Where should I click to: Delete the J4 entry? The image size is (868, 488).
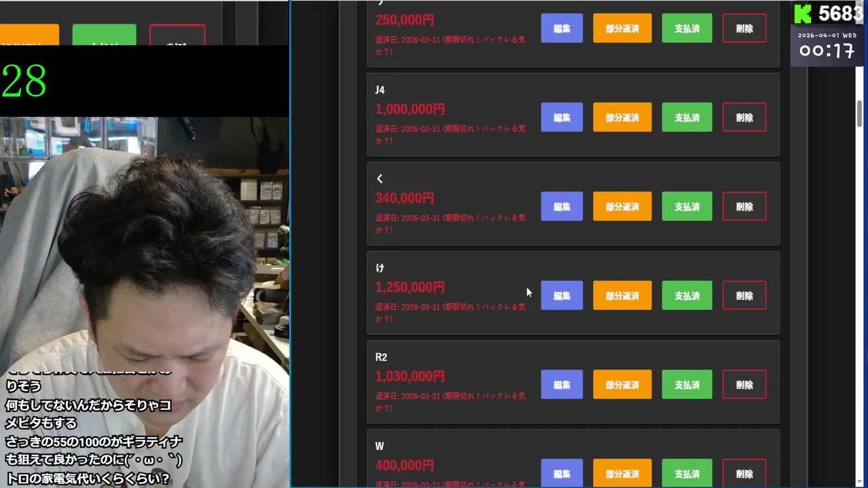point(745,117)
